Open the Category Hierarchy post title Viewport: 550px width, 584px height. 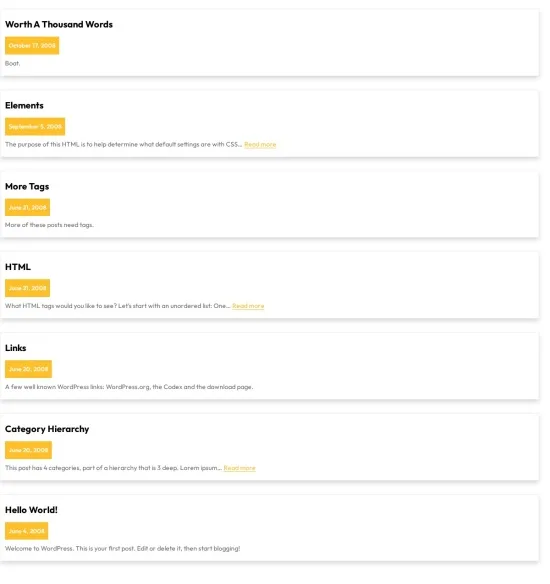pyautogui.click(x=47, y=429)
